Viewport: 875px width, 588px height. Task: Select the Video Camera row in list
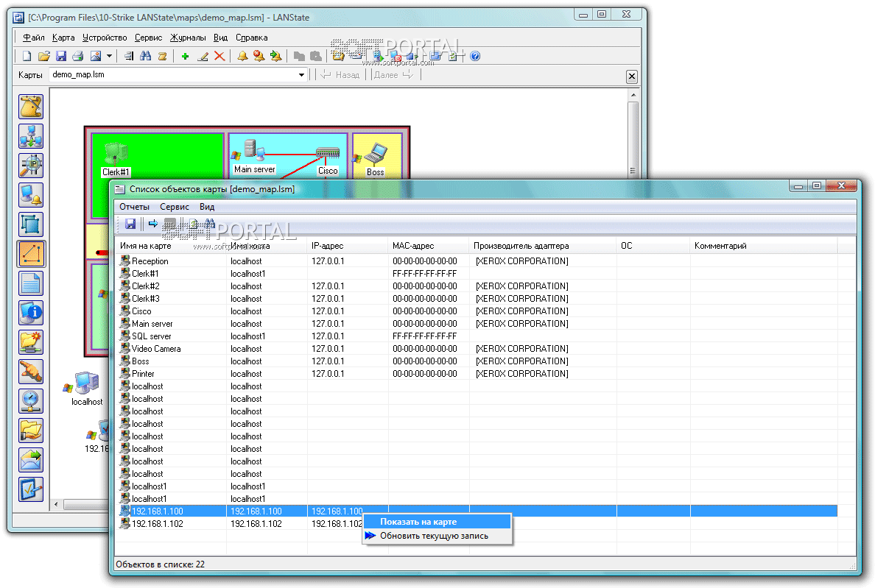click(x=156, y=349)
